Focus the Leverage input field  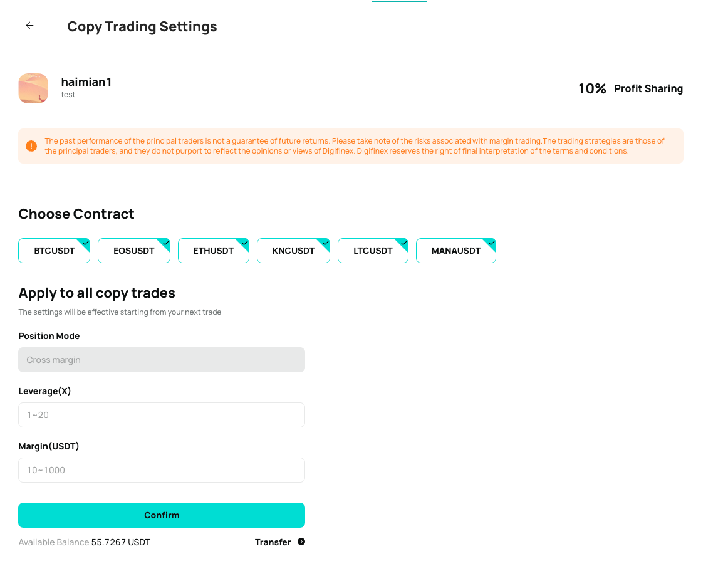click(x=162, y=415)
